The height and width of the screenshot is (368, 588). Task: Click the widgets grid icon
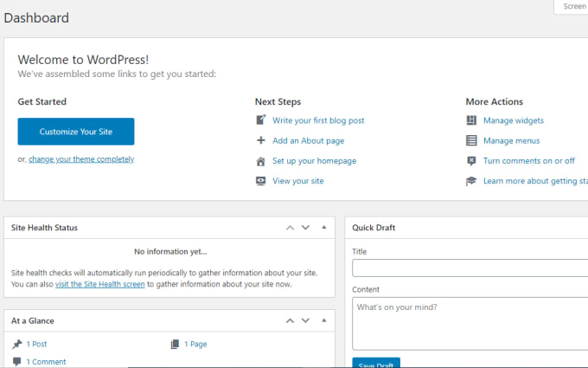(471, 120)
